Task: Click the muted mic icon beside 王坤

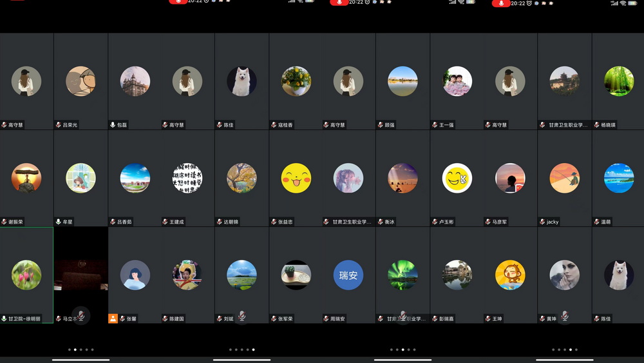Action: pos(488,319)
